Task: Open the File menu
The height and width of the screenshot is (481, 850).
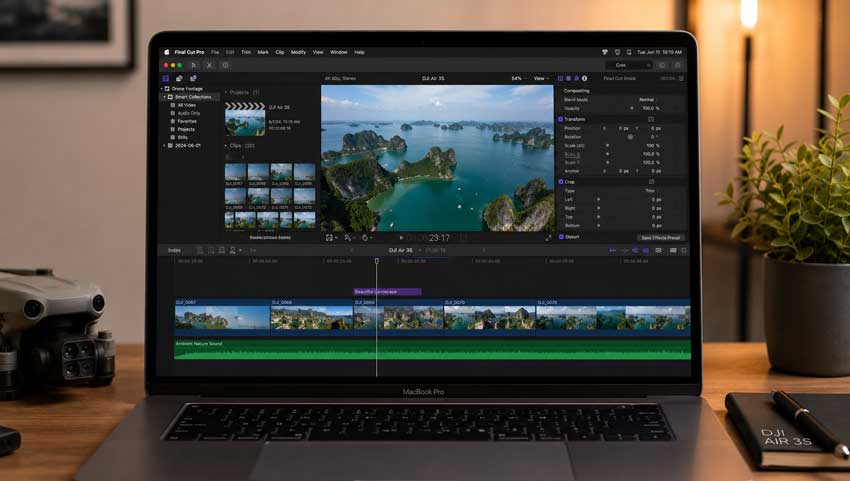Action: (215, 52)
